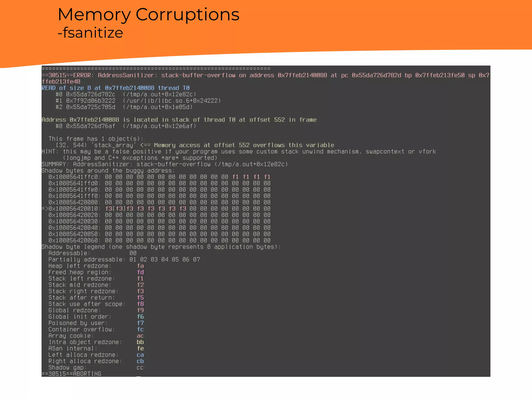Click shadow row '0x100056420020'

[159, 215]
